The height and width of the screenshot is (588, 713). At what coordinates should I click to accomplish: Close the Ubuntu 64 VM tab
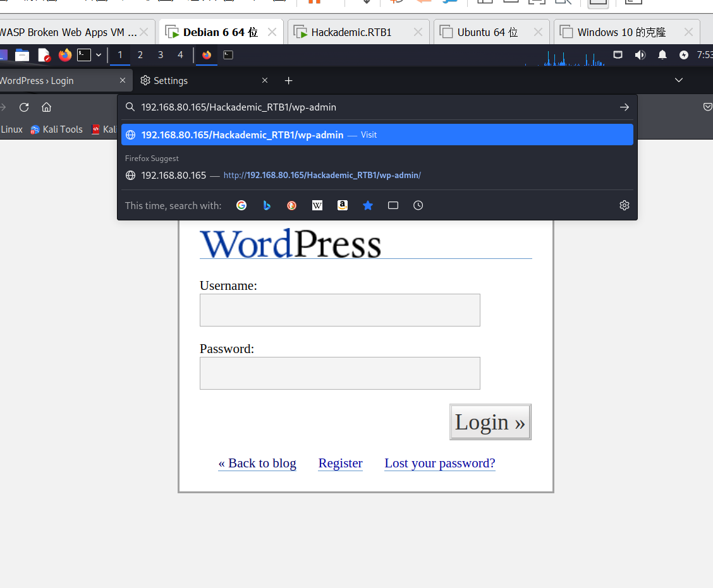(538, 32)
